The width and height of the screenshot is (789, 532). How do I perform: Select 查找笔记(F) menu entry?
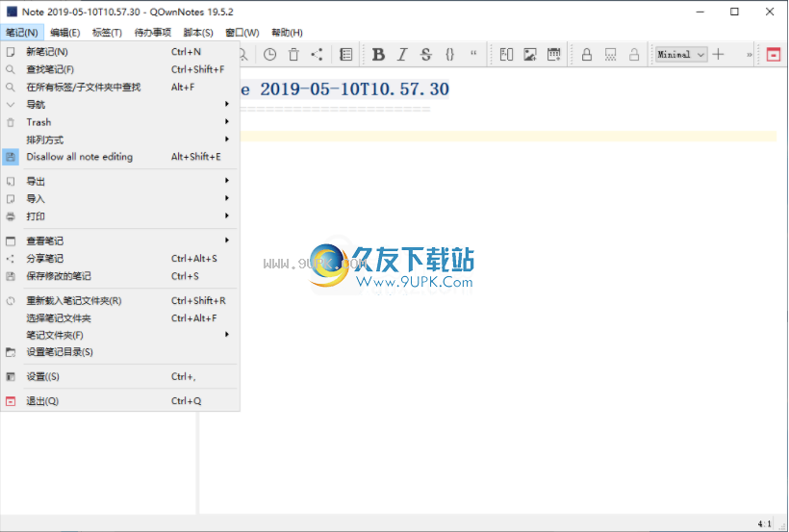click(x=120, y=69)
